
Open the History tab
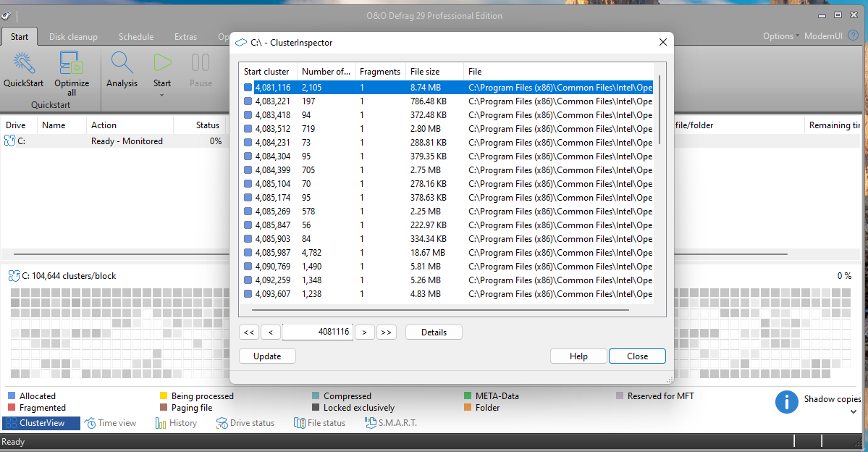(176, 423)
